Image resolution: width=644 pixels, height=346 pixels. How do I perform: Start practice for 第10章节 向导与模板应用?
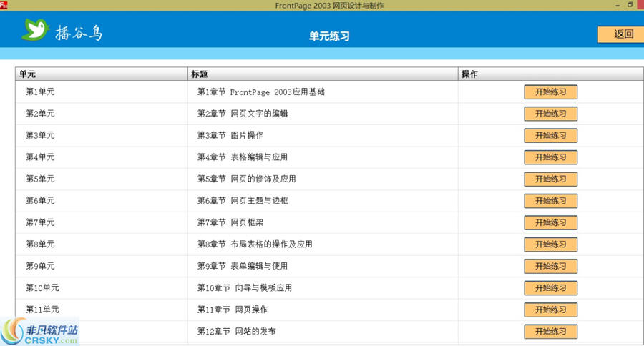[x=550, y=287]
